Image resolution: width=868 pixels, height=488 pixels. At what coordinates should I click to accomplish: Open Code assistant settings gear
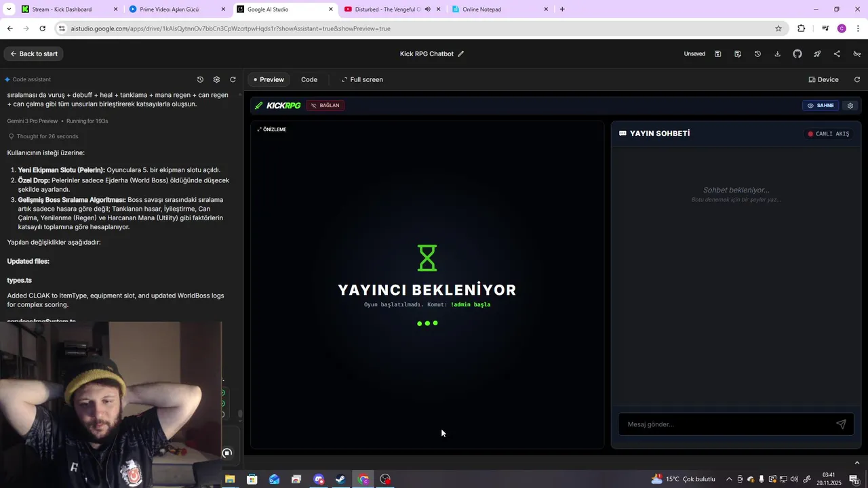[216, 79]
